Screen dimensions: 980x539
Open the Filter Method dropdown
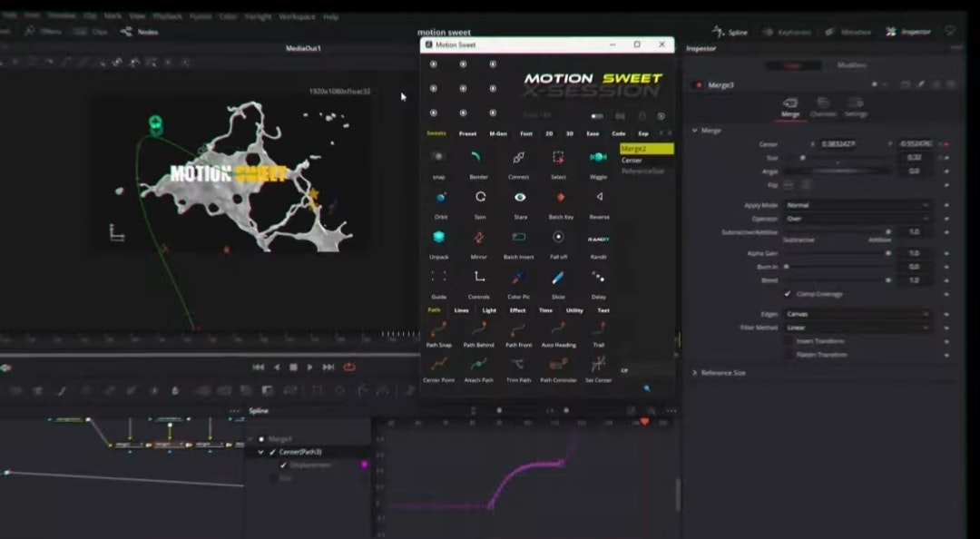pyautogui.click(x=857, y=328)
